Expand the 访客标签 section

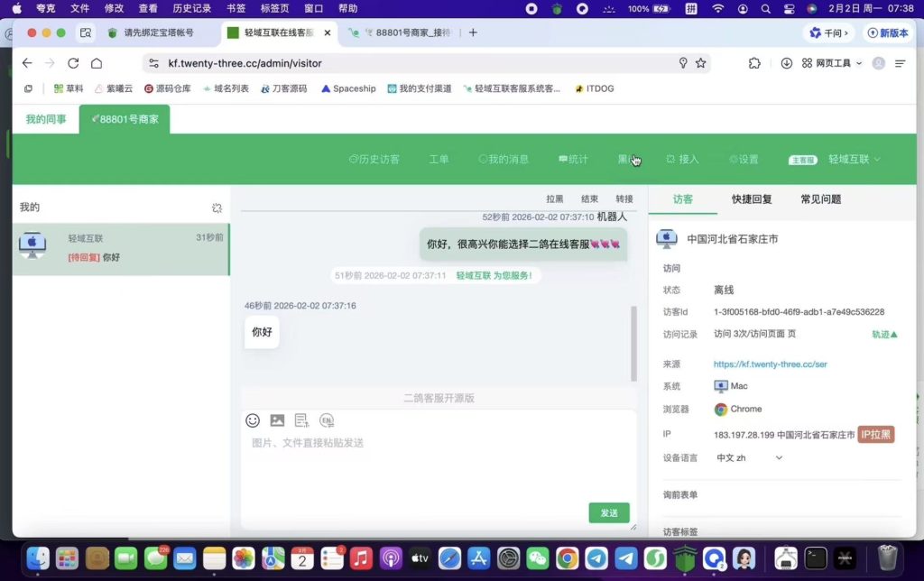[680, 531]
